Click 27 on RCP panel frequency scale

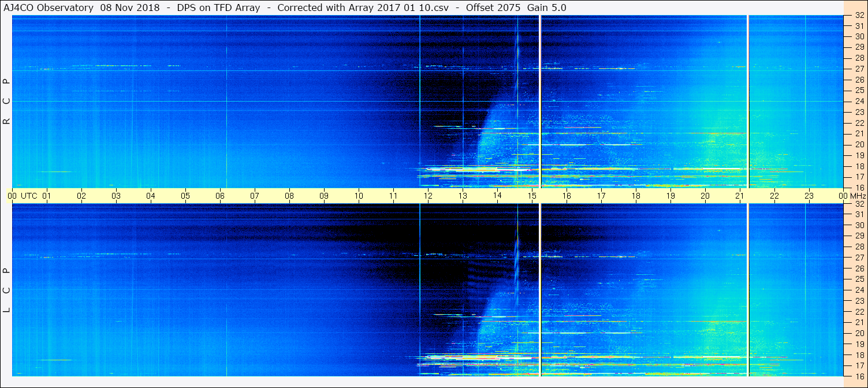859,69
